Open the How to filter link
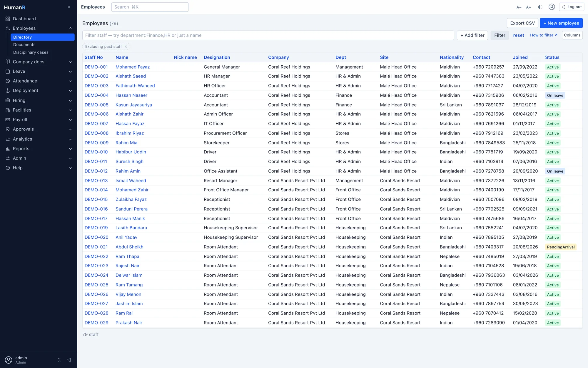 point(544,35)
